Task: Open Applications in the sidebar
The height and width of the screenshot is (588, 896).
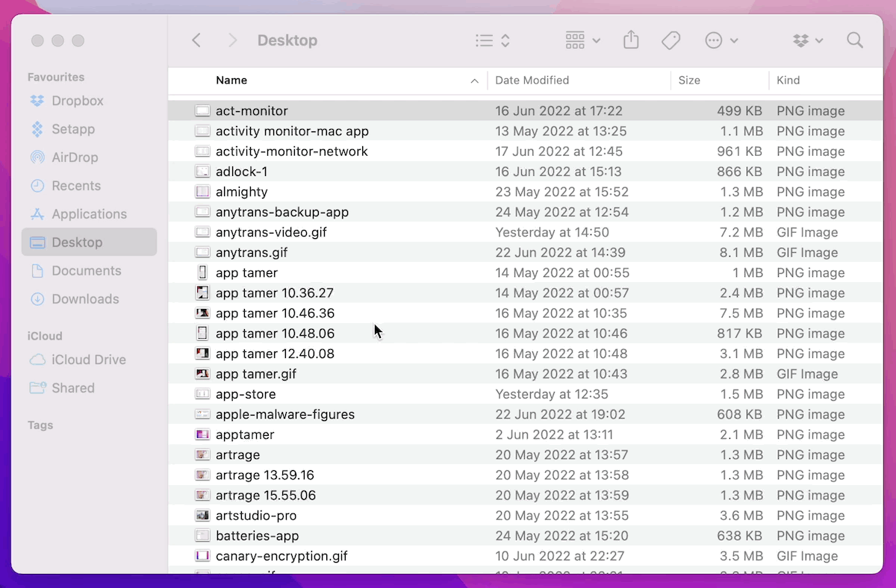Action: [x=89, y=214]
